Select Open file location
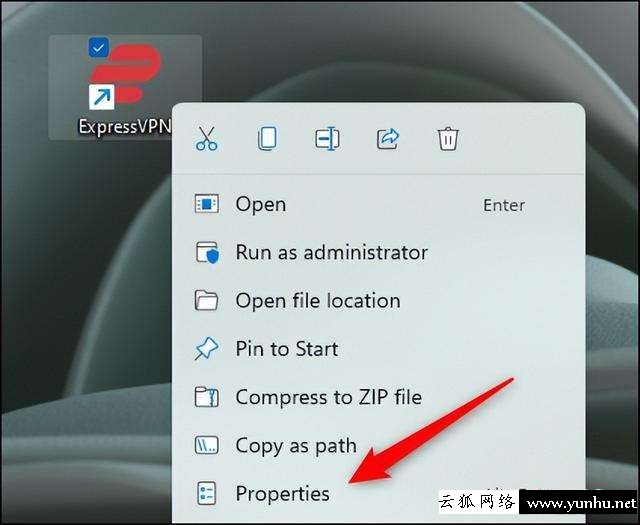 [x=378, y=300]
